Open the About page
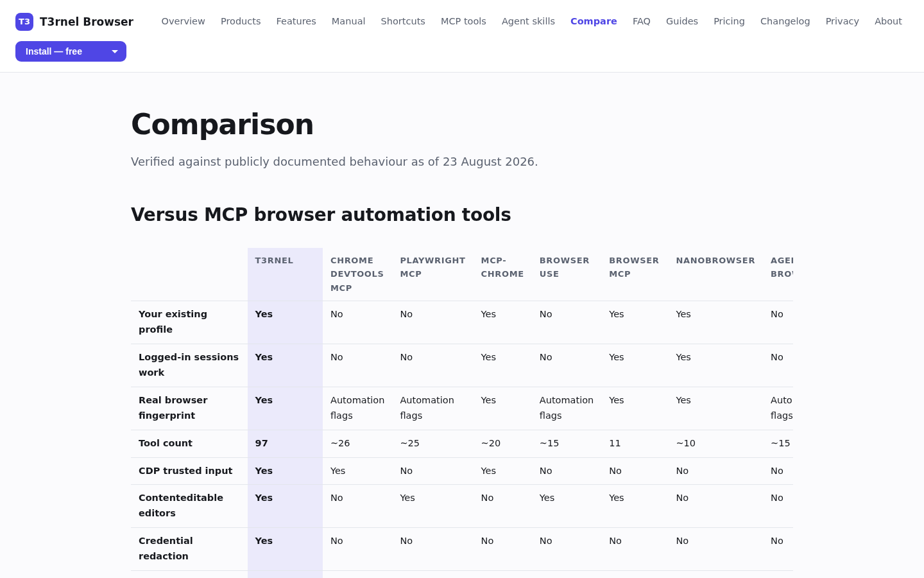Image resolution: width=924 pixels, height=578 pixels. click(x=888, y=21)
